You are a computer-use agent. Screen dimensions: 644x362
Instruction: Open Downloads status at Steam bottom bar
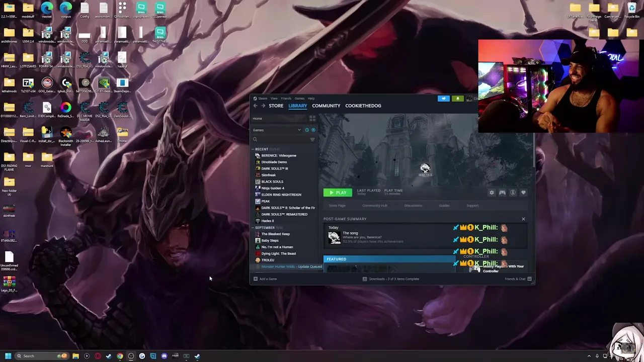click(391, 279)
